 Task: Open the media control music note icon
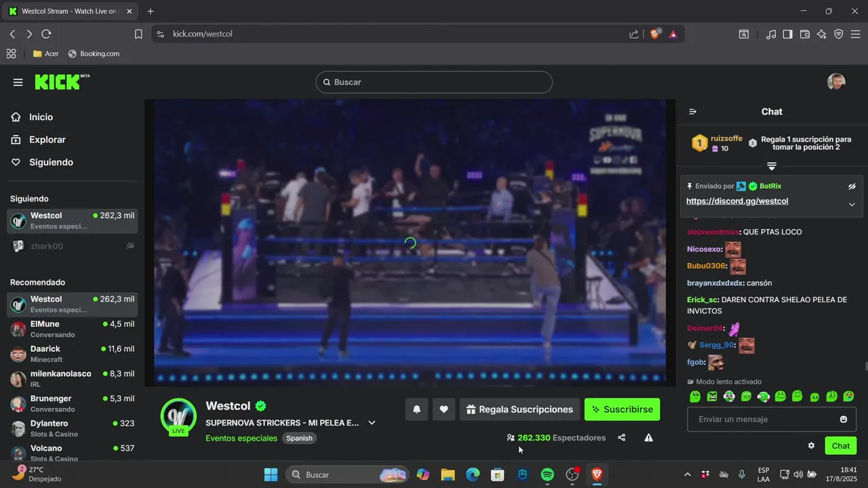771,34
